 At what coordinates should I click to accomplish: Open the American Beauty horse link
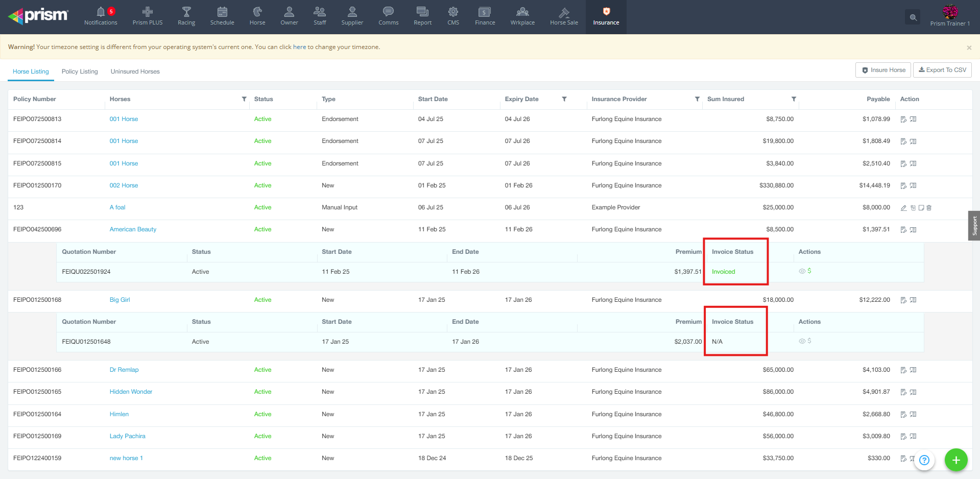pyautogui.click(x=133, y=229)
